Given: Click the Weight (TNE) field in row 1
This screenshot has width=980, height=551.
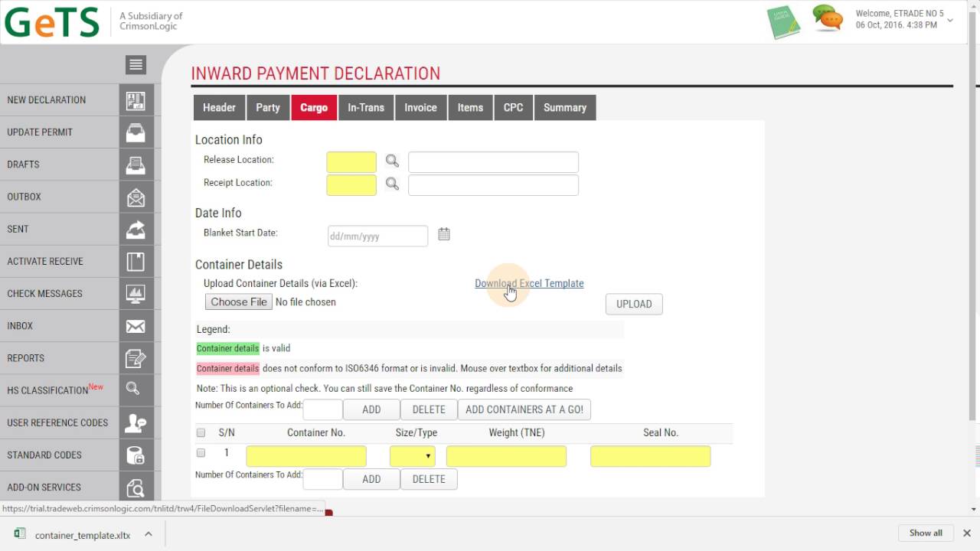Looking at the screenshot, I should tap(506, 456).
